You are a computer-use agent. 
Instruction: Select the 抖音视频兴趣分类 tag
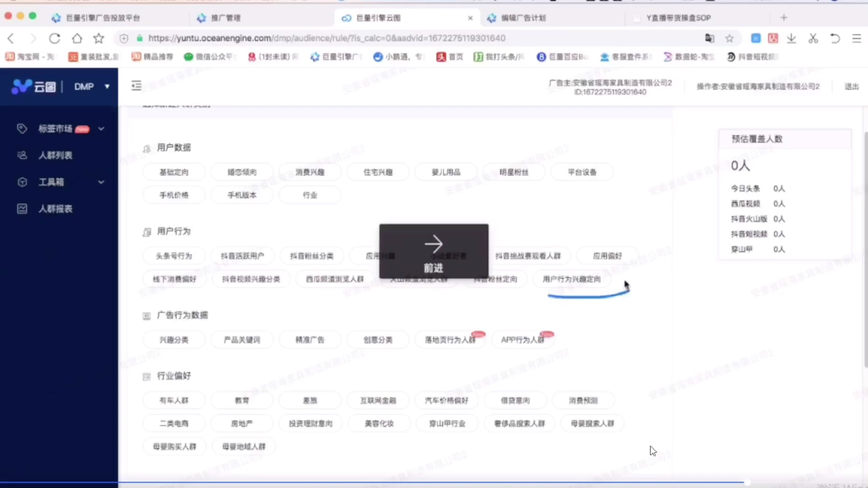(x=251, y=279)
